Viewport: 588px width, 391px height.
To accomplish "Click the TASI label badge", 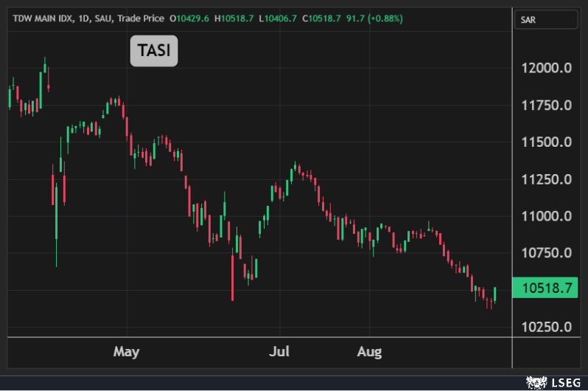I will pyautogui.click(x=154, y=51).
